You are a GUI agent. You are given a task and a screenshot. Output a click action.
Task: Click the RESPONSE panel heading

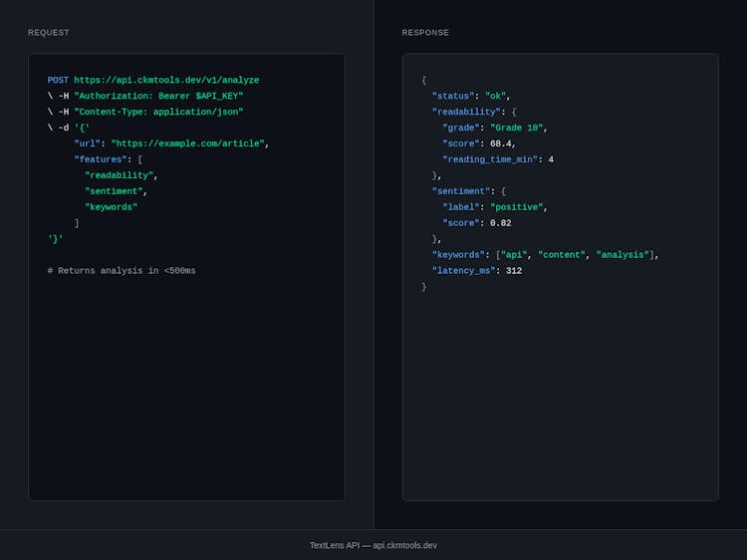coord(425,33)
